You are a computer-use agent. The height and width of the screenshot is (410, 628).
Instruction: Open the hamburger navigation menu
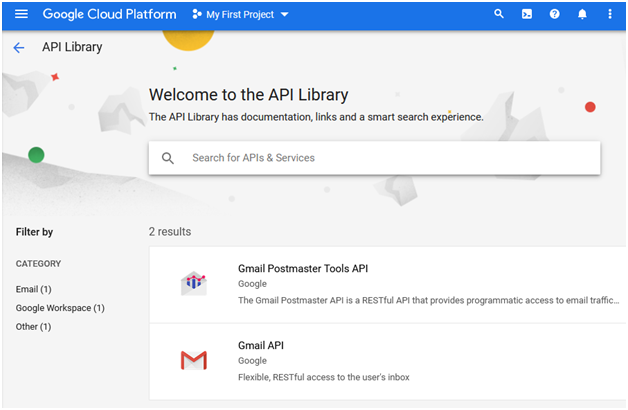[21, 14]
